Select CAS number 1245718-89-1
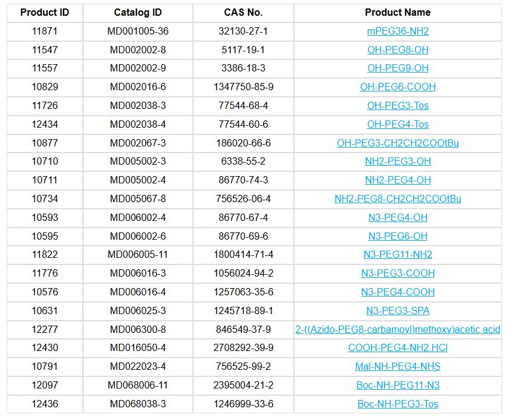 tap(243, 310)
